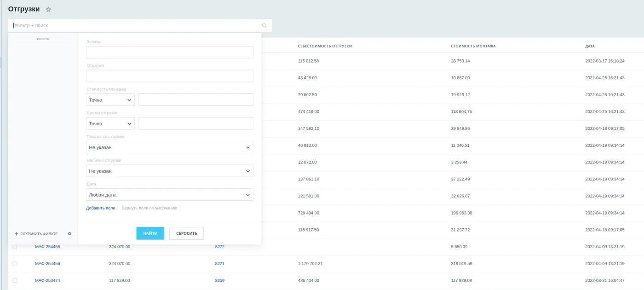The image size is (644, 290).
Task: Tick checkbox for row with shipment 8272
Action: tap(15, 247)
